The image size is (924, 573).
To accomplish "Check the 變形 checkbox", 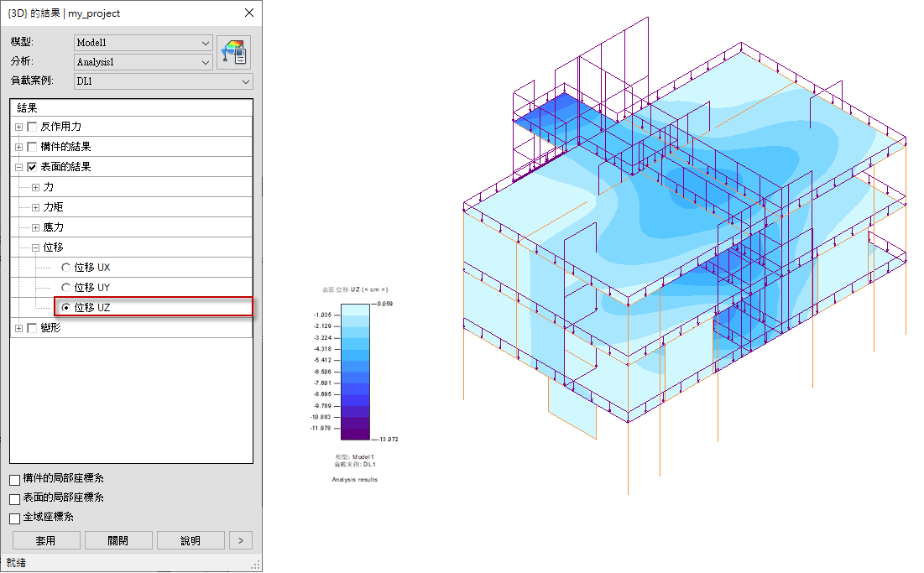I will (x=32, y=328).
